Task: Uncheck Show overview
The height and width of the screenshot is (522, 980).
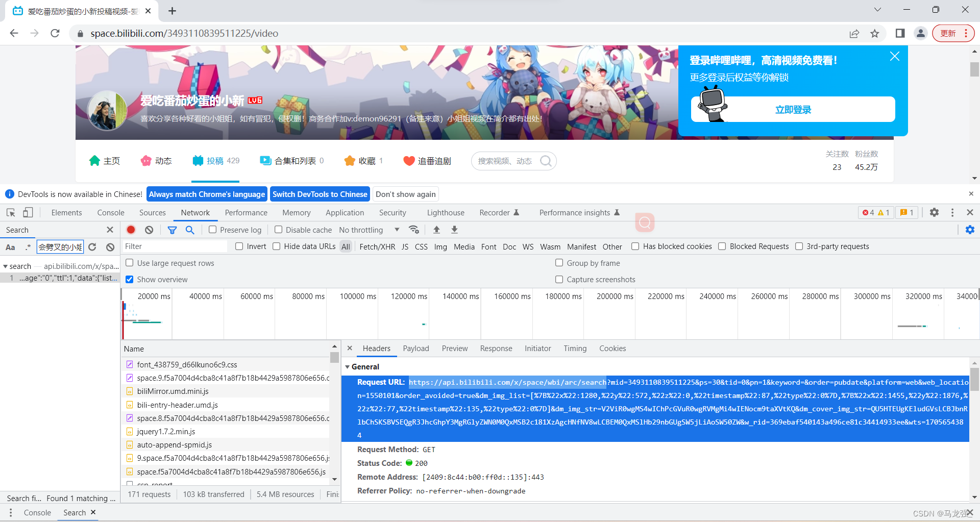Action: [x=130, y=279]
